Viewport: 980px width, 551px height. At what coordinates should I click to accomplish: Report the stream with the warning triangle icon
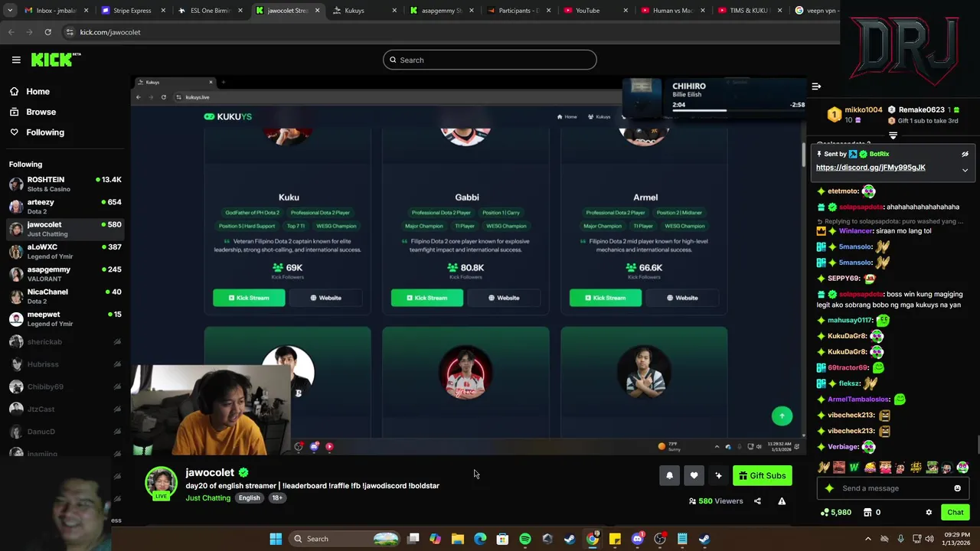click(x=782, y=501)
